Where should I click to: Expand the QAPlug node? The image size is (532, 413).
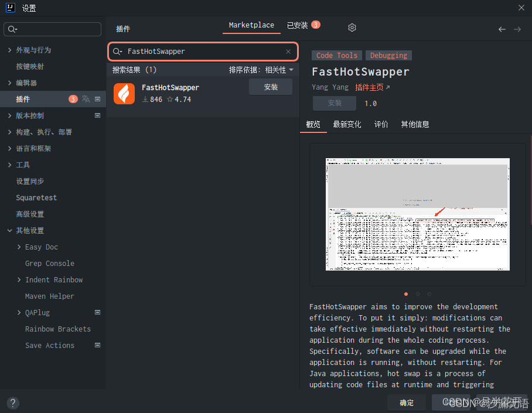pyautogui.click(x=19, y=313)
